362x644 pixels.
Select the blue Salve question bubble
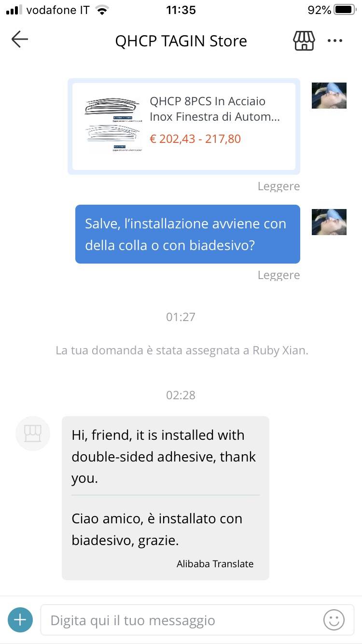pos(188,234)
